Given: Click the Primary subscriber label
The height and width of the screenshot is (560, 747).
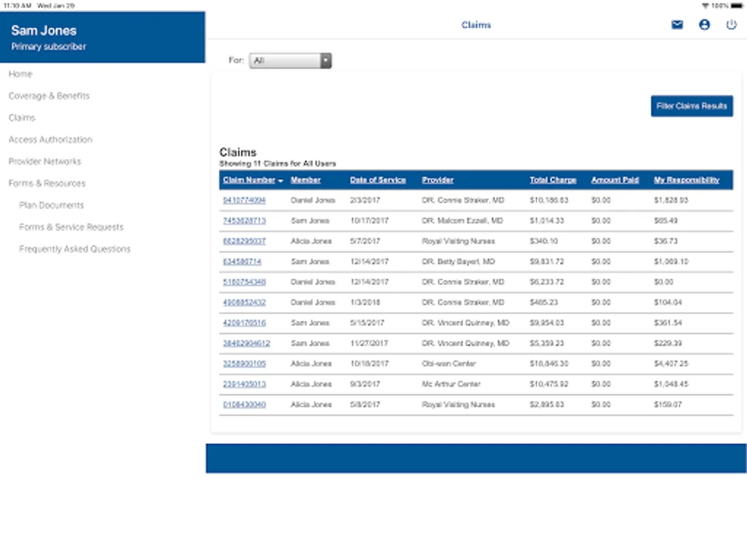Looking at the screenshot, I should [x=49, y=47].
